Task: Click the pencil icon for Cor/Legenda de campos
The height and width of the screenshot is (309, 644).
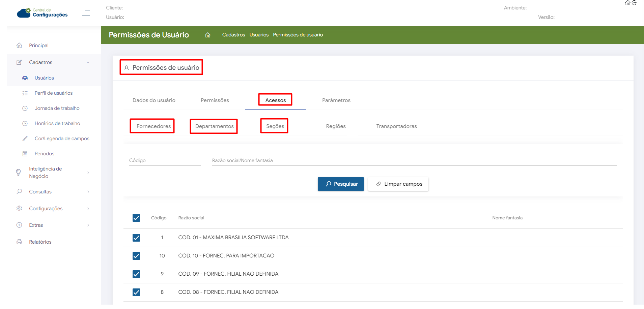Action: [25, 138]
